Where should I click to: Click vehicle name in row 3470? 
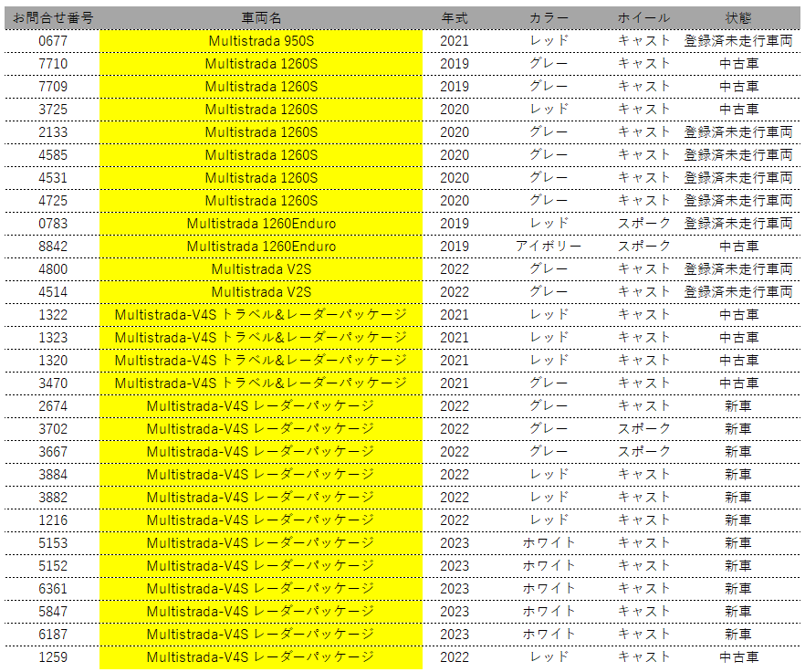(x=261, y=383)
